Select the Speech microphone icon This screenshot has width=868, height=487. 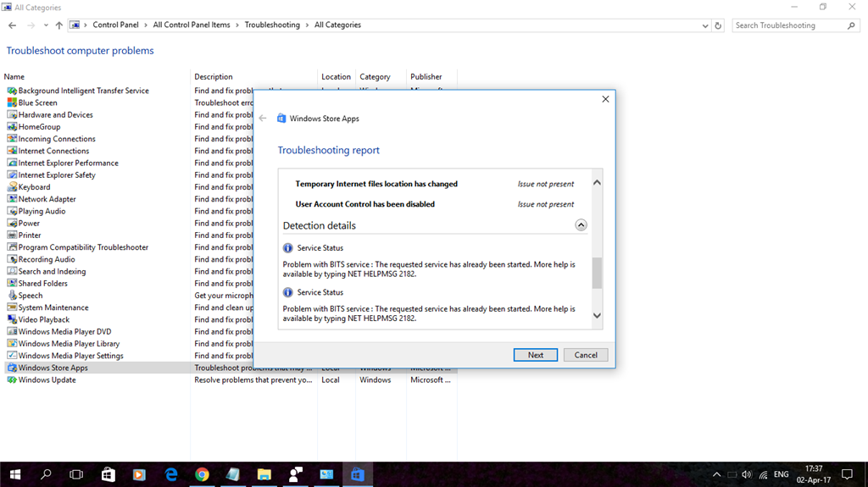[x=12, y=296]
